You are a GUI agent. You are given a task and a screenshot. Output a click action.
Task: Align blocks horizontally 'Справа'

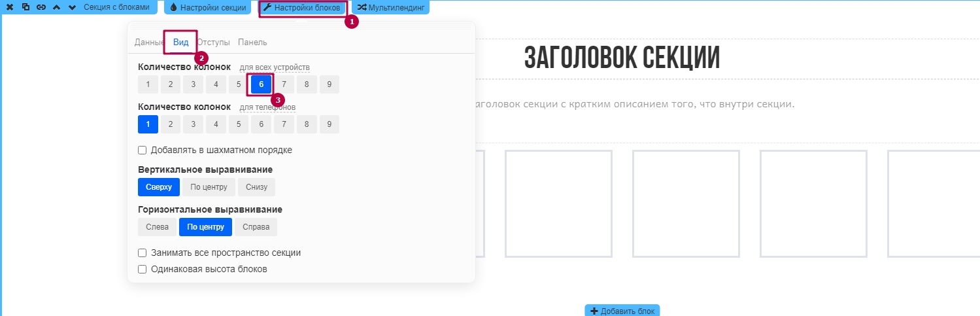[x=256, y=227]
